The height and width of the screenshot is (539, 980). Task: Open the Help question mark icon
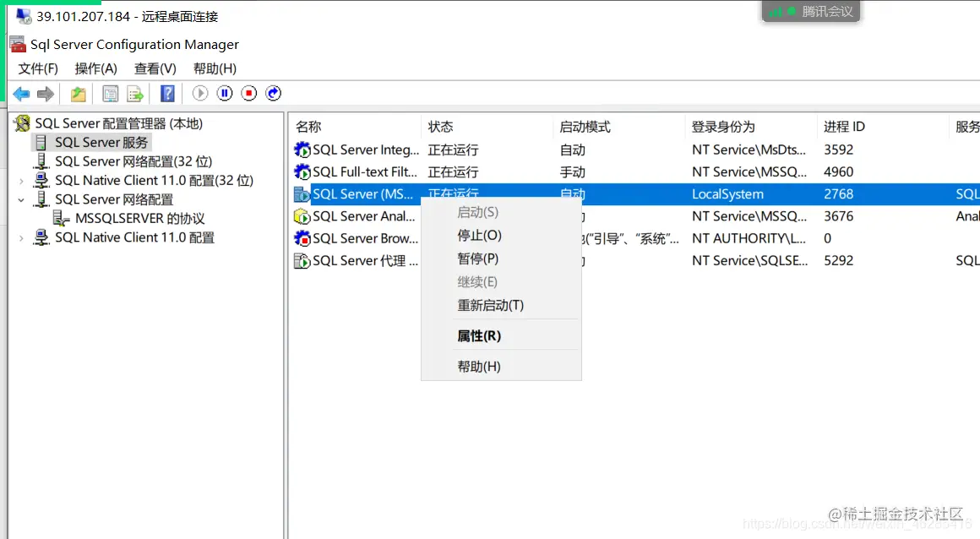(x=167, y=94)
